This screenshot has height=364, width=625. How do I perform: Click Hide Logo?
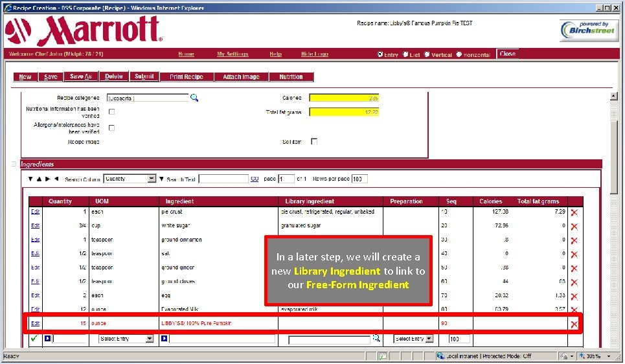[315, 54]
